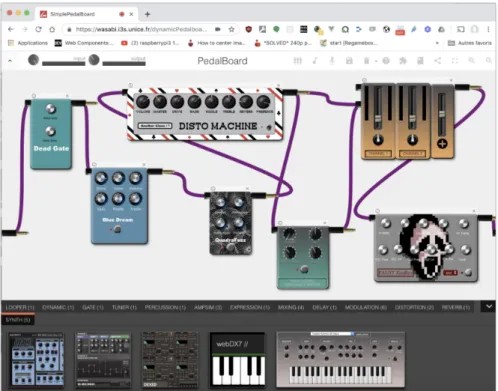Open the AMPSIM (3) tab
498x391 pixels.
coord(208,307)
